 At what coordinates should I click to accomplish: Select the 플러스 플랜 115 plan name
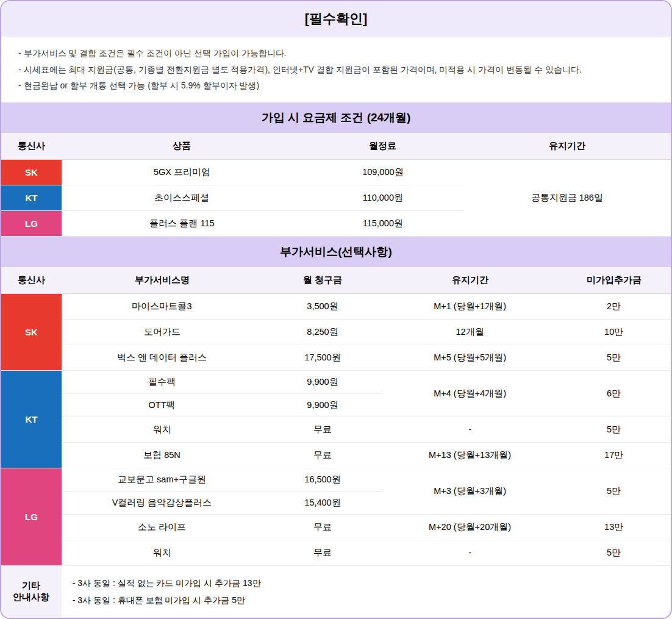click(x=182, y=223)
